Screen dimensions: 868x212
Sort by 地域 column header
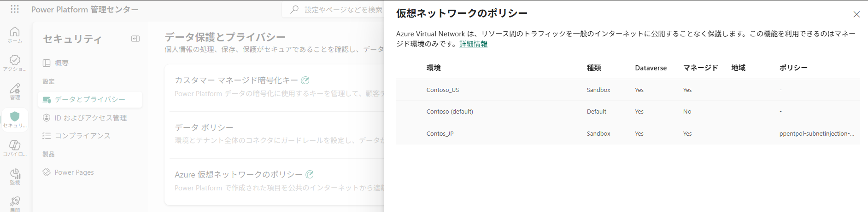(x=739, y=68)
